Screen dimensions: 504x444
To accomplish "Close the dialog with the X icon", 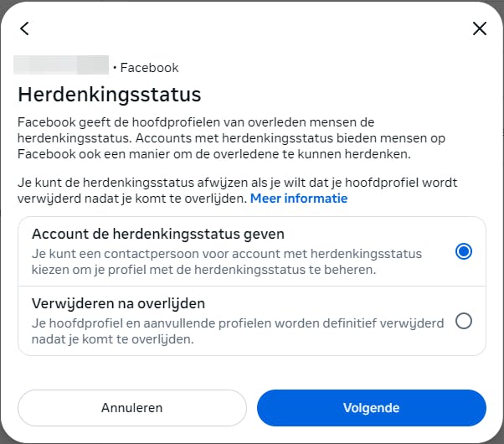I will [480, 28].
